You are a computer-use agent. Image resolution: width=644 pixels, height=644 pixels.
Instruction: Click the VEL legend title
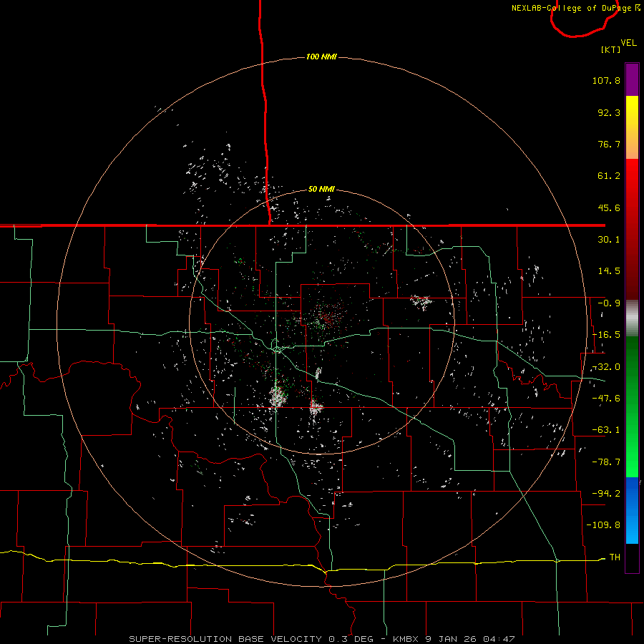pos(628,43)
